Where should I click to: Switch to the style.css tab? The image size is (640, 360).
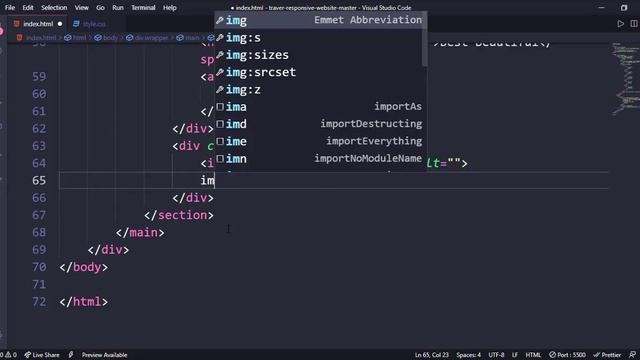(94, 24)
